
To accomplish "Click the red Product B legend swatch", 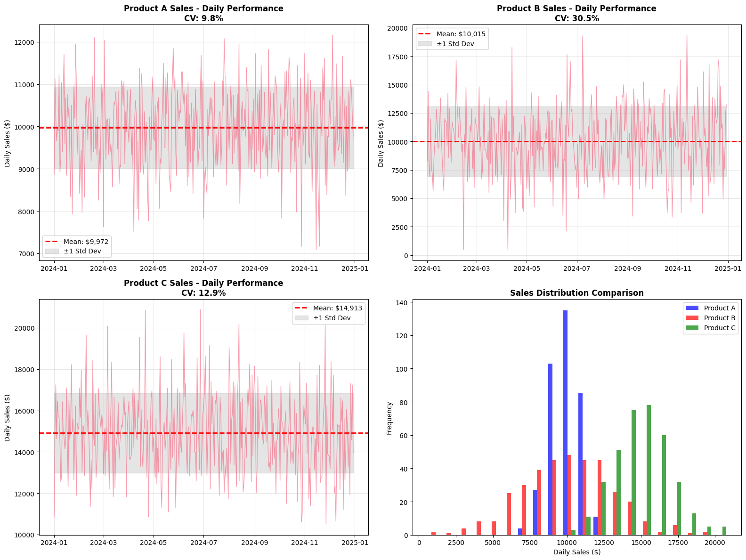I will (x=693, y=318).
